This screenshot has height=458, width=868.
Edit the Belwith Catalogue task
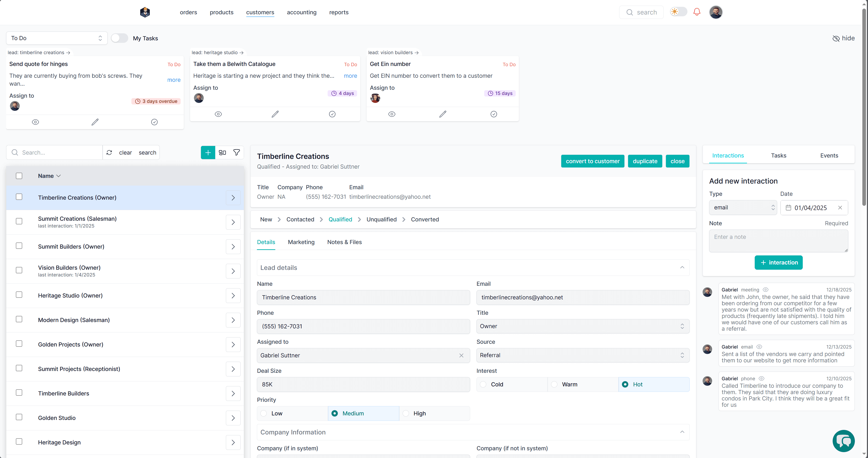tap(275, 114)
